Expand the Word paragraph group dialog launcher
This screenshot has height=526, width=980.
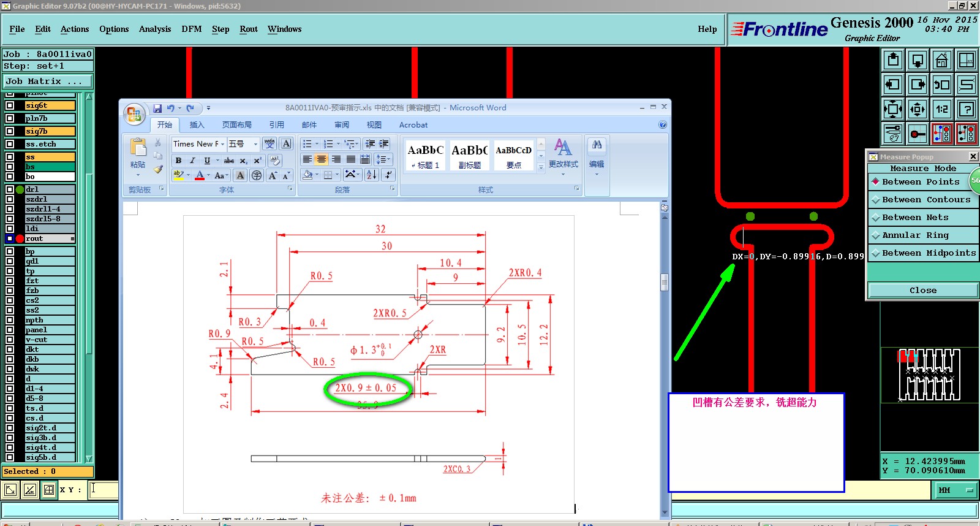(393, 189)
